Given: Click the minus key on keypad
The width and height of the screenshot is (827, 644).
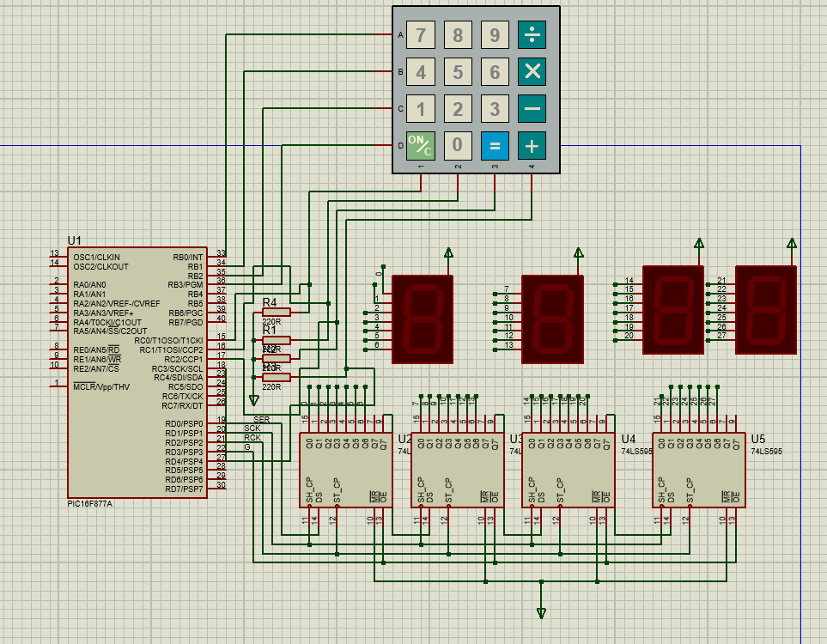Looking at the screenshot, I should [x=532, y=109].
